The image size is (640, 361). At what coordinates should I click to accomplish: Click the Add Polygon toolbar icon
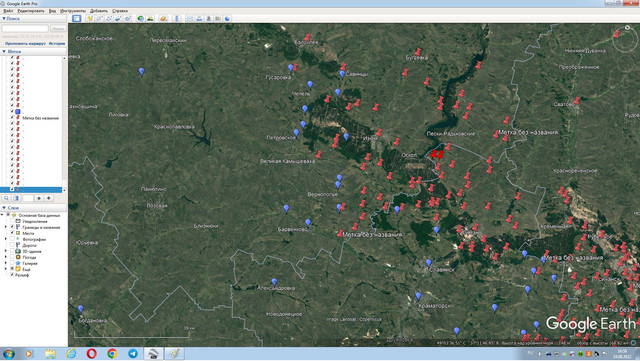tap(99, 18)
